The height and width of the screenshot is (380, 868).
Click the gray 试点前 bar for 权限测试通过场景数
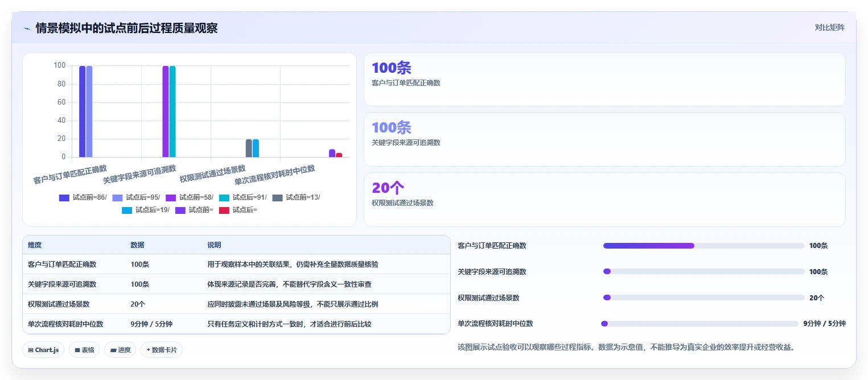[x=249, y=148]
